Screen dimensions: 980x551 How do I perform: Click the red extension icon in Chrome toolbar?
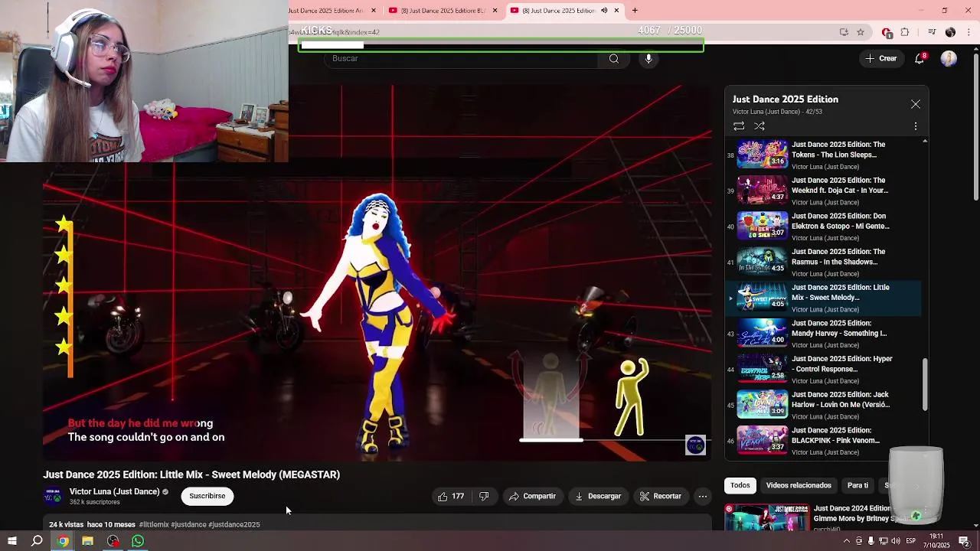click(x=887, y=32)
